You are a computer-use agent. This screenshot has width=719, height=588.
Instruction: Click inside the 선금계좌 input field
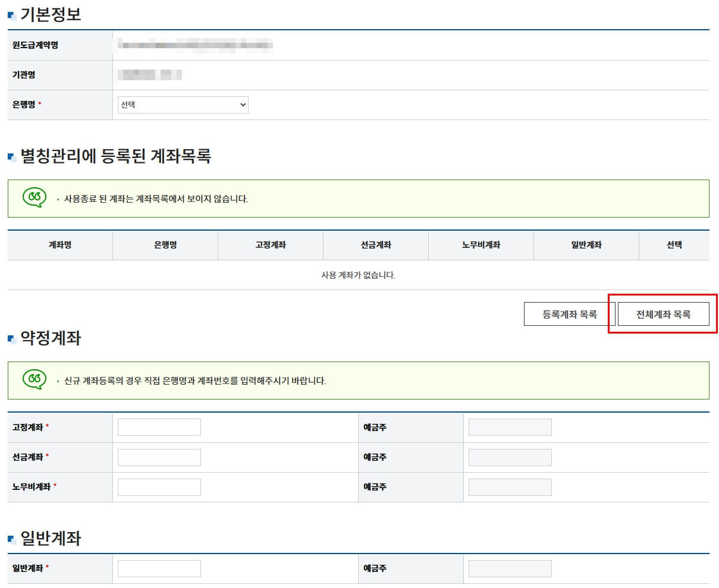click(x=159, y=457)
